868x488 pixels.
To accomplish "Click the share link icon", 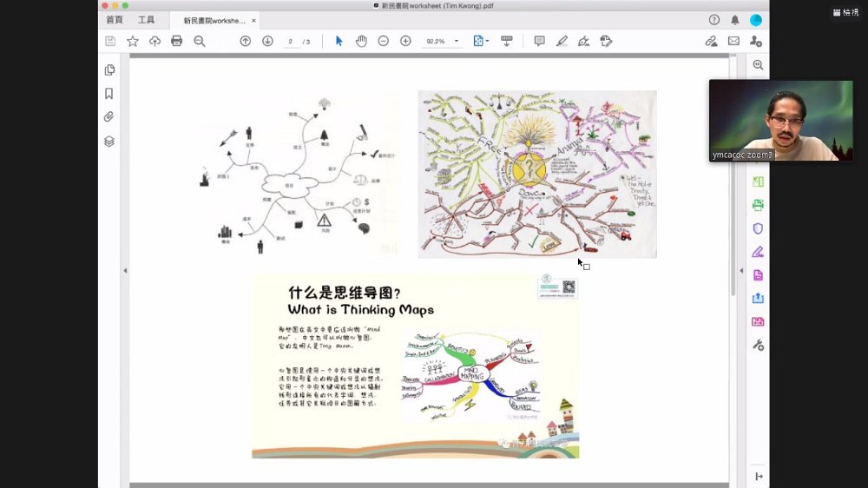I will pyautogui.click(x=712, y=41).
